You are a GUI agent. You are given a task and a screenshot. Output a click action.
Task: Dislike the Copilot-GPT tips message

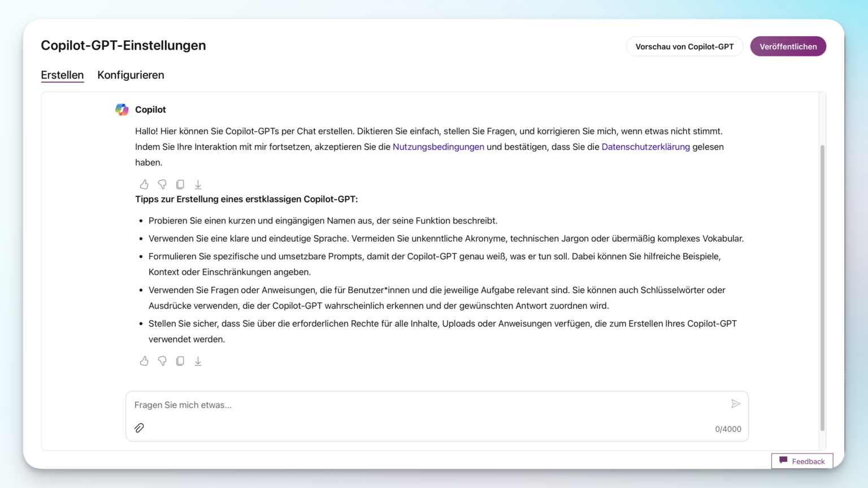[162, 361]
